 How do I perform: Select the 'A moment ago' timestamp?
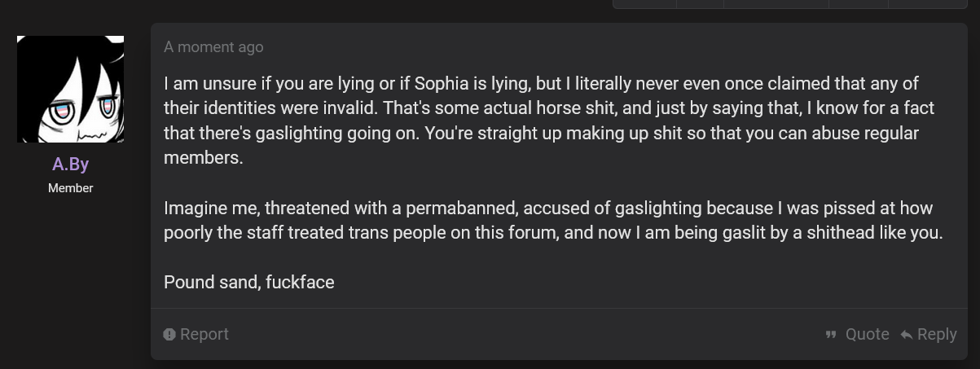pos(213,47)
